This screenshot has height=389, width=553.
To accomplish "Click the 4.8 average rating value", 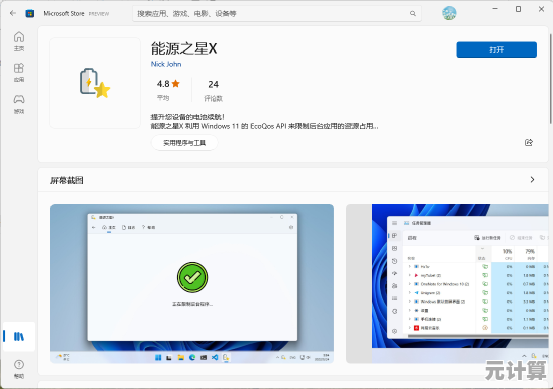I will point(163,84).
